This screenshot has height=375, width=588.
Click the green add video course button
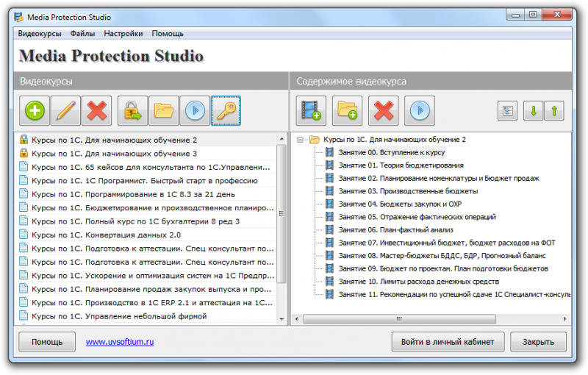click(35, 110)
